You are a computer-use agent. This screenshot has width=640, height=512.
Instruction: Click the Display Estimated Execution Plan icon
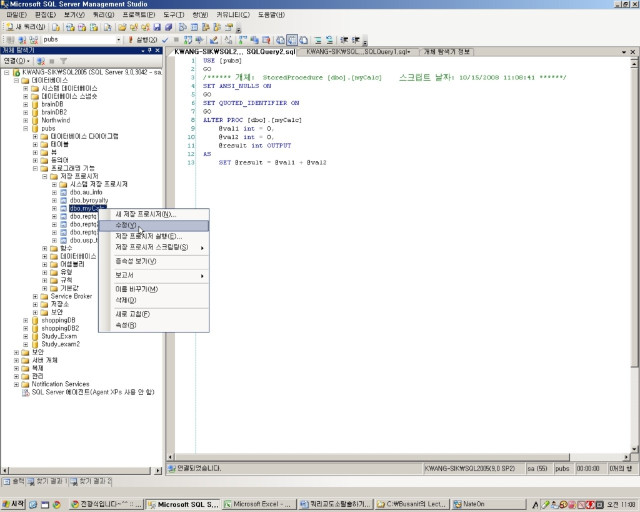point(188,40)
